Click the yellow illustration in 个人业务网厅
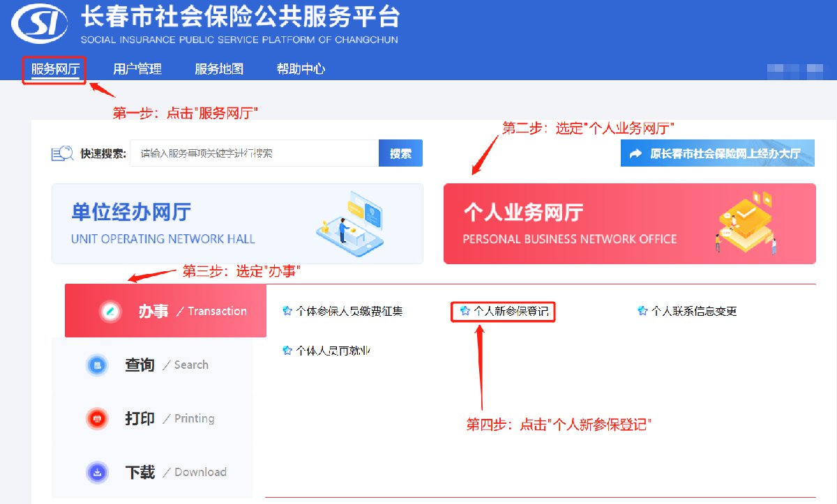The height and width of the screenshot is (504, 837). coord(746,223)
